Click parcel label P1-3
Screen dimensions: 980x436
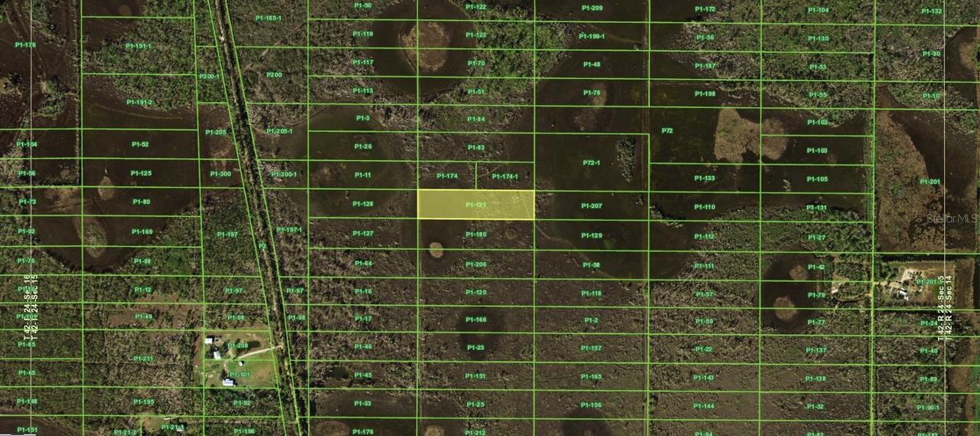pyautogui.click(x=363, y=118)
